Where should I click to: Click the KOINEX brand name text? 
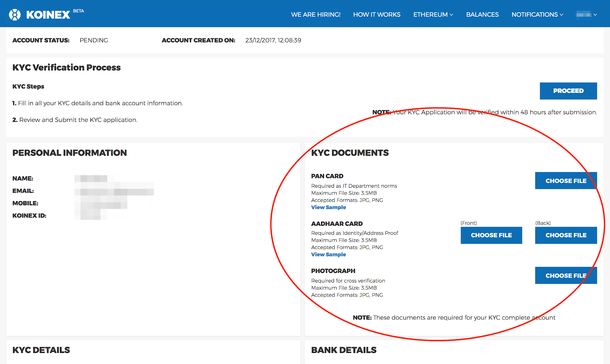(48, 15)
